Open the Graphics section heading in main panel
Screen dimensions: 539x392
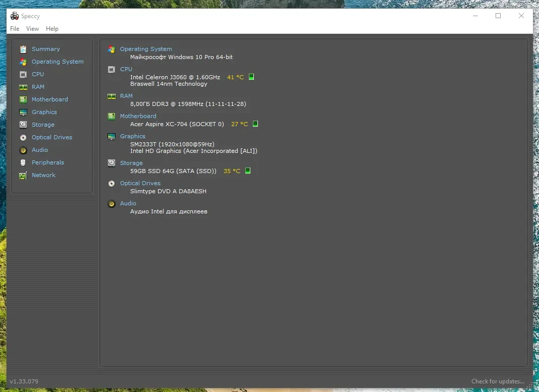click(133, 136)
